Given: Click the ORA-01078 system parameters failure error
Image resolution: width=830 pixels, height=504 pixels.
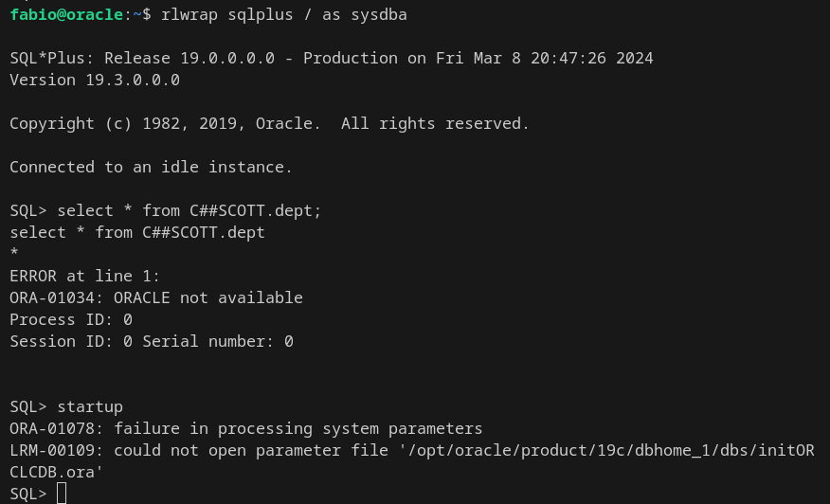Looking at the screenshot, I should (246, 429).
